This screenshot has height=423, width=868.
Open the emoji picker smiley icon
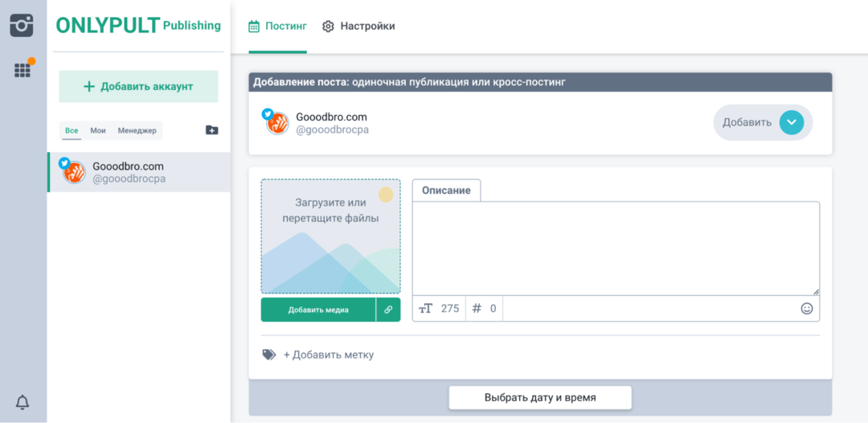(x=807, y=308)
